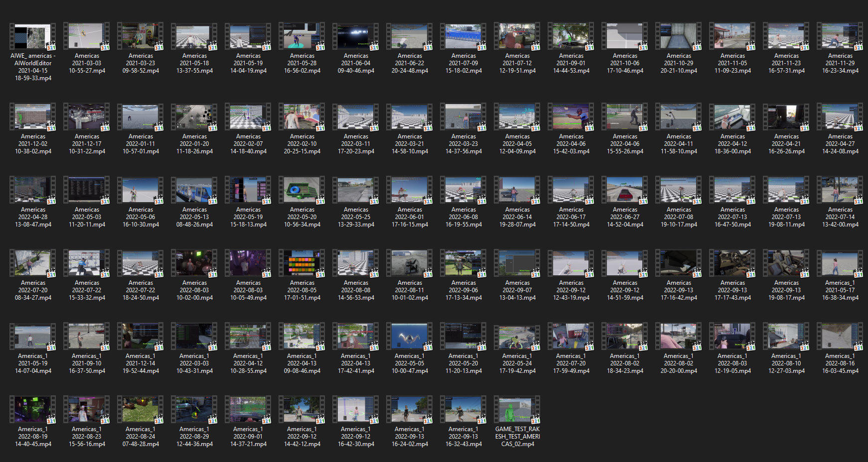This screenshot has width=868, height=462.
Task: Select Americas 2021-03-03 10-55-27.mp4 thumbnail
Action: click(x=87, y=36)
